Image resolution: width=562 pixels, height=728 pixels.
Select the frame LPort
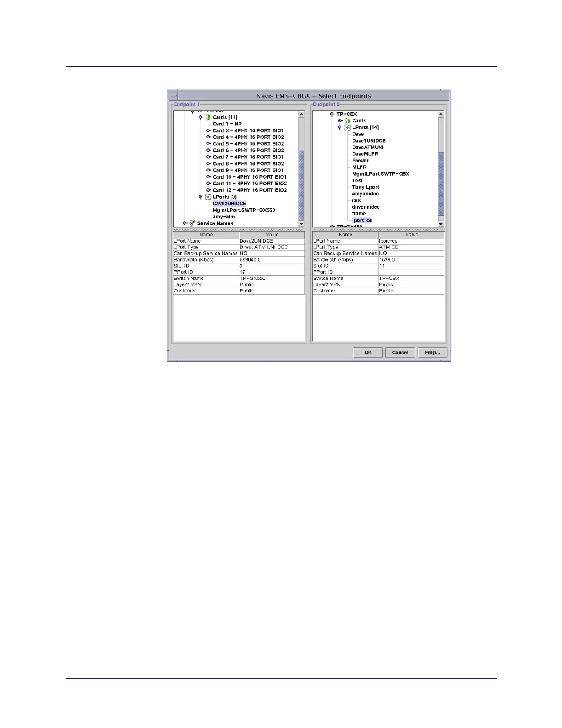click(x=359, y=213)
